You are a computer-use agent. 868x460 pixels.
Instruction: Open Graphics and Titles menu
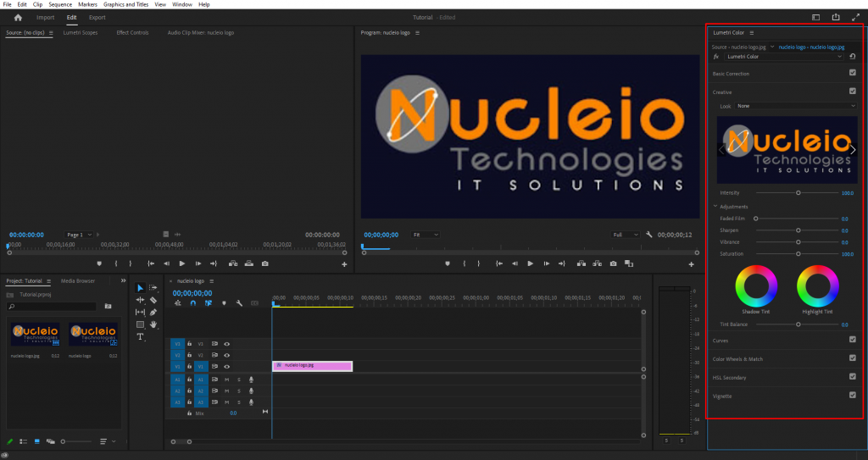(x=125, y=4)
